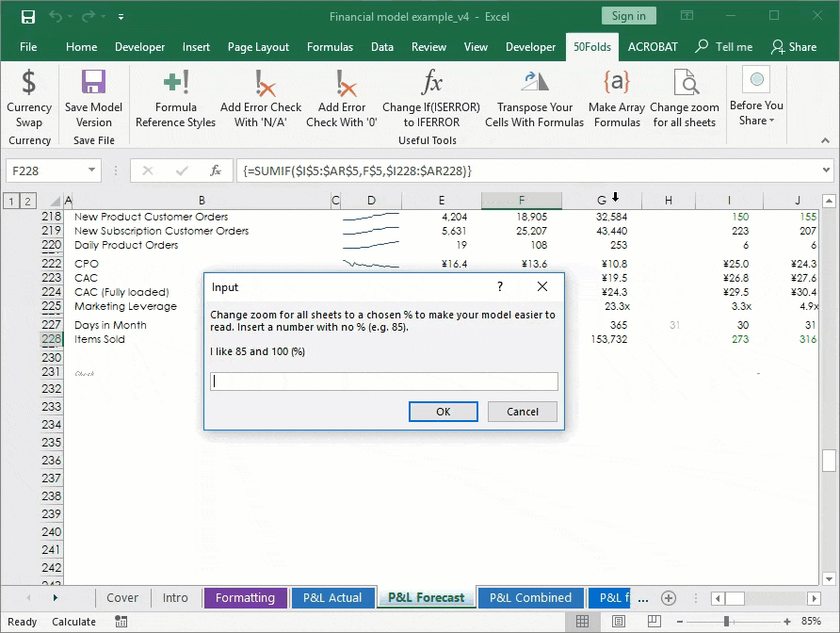The width and height of the screenshot is (840, 633).
Task: Click the zoom out minus button
Action: [679, 622]
